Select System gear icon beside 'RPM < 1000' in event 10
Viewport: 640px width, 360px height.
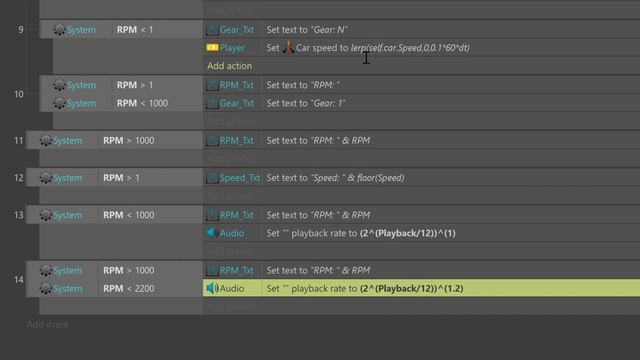click(x=59, y=103)
